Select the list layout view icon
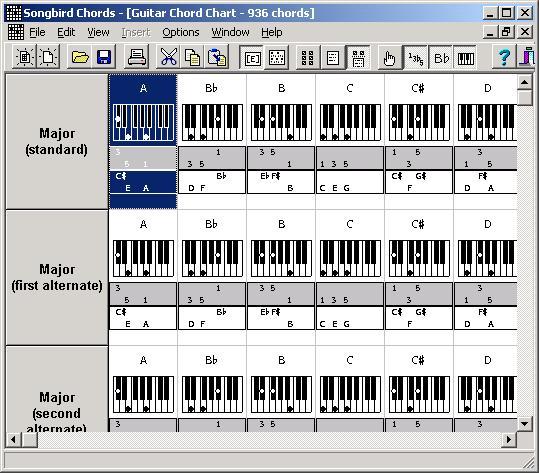The height and width of the screenshot is (473, 539). point(332,58)
